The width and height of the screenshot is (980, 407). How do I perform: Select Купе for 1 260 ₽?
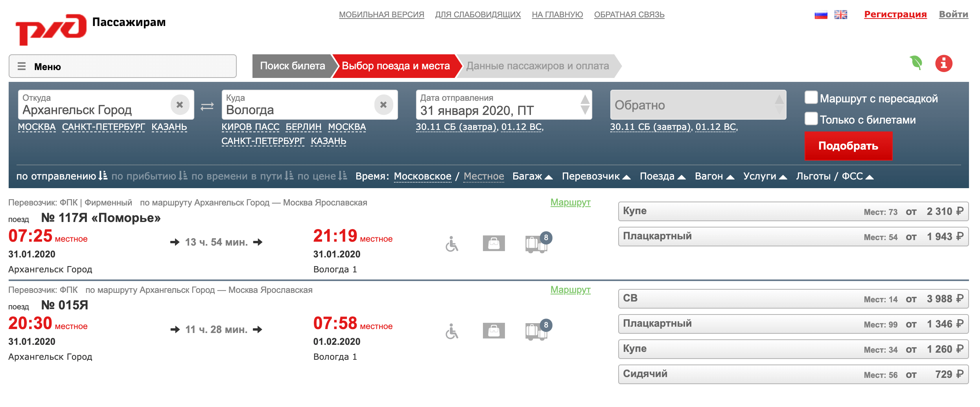tap(793, 349)
